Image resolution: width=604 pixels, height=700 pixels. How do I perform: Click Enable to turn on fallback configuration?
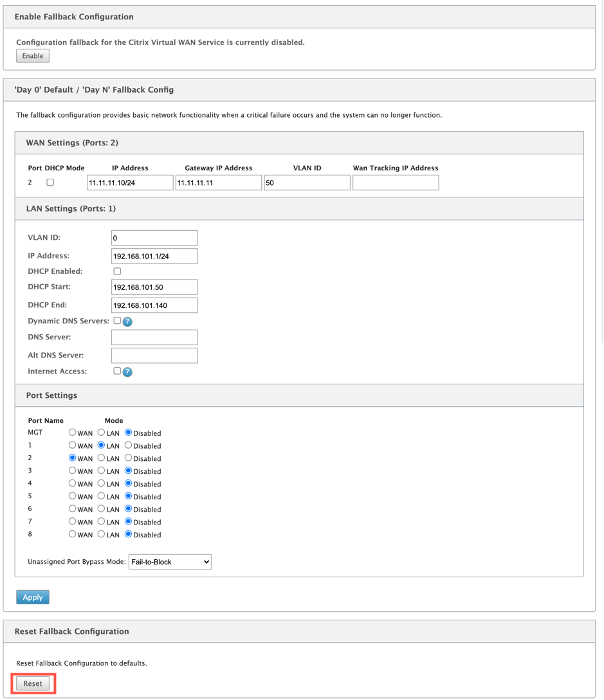[x=33, y=56]
